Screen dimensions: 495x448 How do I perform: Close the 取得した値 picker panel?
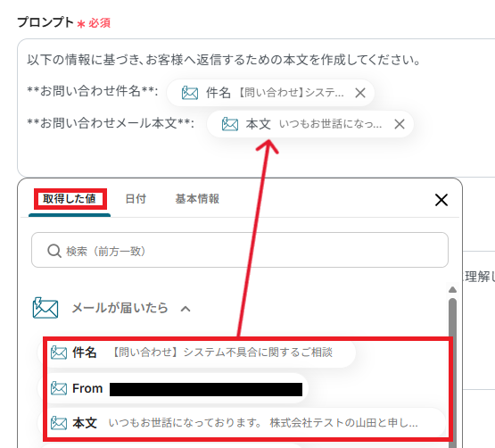[x=441, y=200]
